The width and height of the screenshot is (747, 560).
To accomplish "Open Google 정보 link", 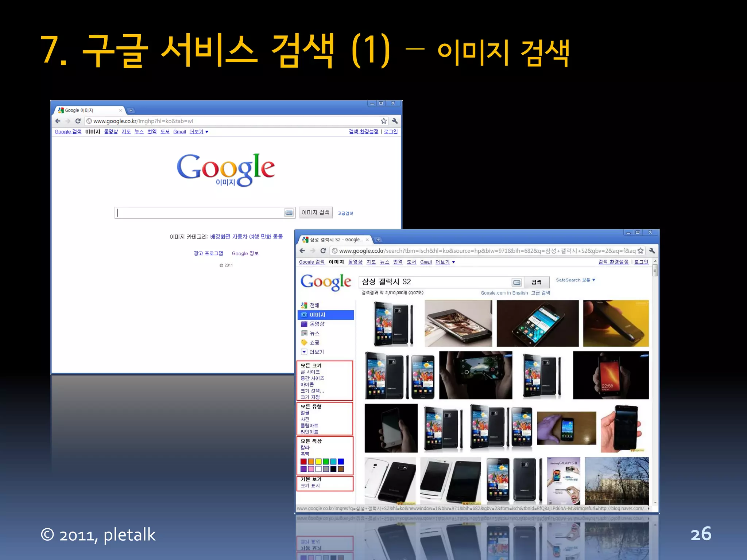I will pos(245,253).
